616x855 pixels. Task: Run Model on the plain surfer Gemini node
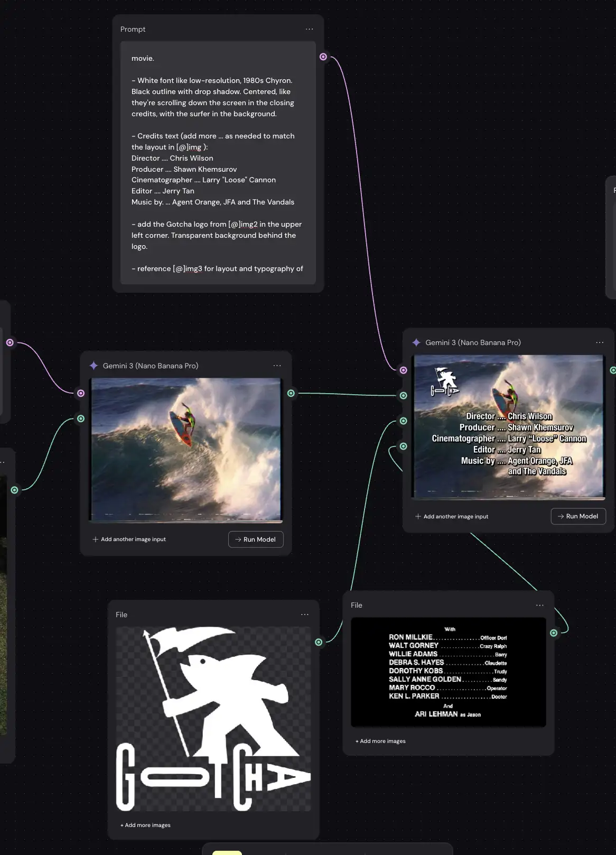(x=256, y=540)
